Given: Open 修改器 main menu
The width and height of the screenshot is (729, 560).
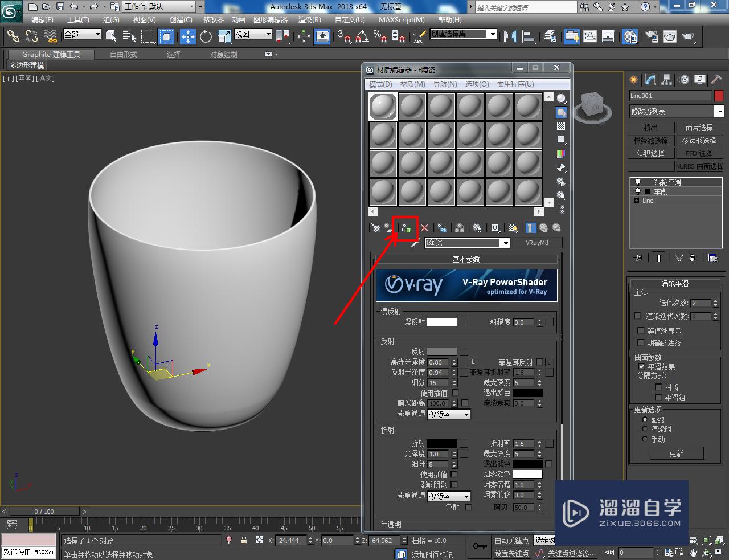Looking at the screenshot, I should tap(214, 19).
